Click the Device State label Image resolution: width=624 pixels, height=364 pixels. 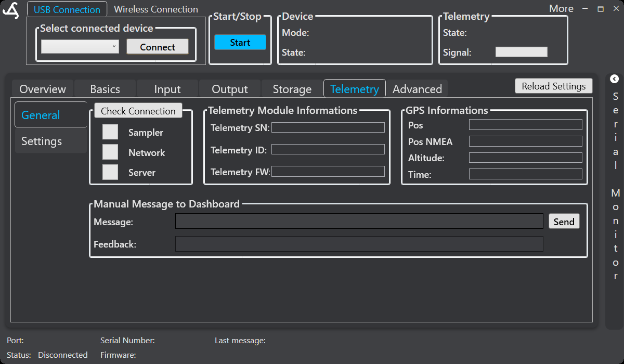click(294, 53)
